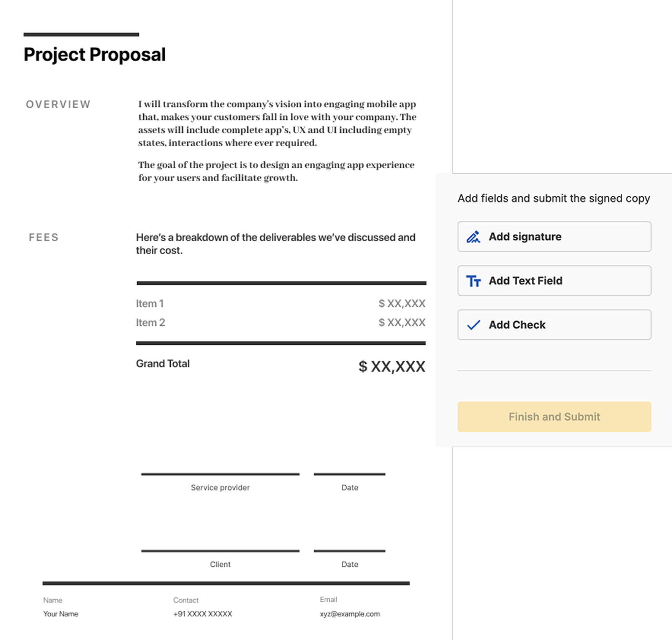Choose the Add Text Field label
This screenshot has height=640, width=672.
coord(525,281)
